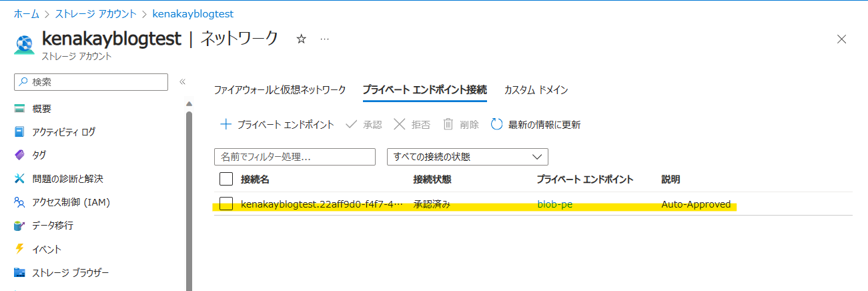
Task: Collapse the sidebar with double chevron
Action: click(182, 82)
